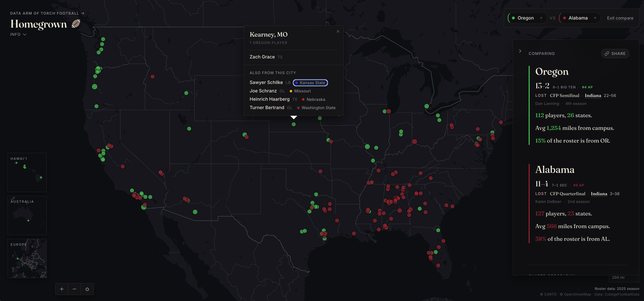644x301 pixels.
Task: Zoom in on the map
Action: point(62,289)
